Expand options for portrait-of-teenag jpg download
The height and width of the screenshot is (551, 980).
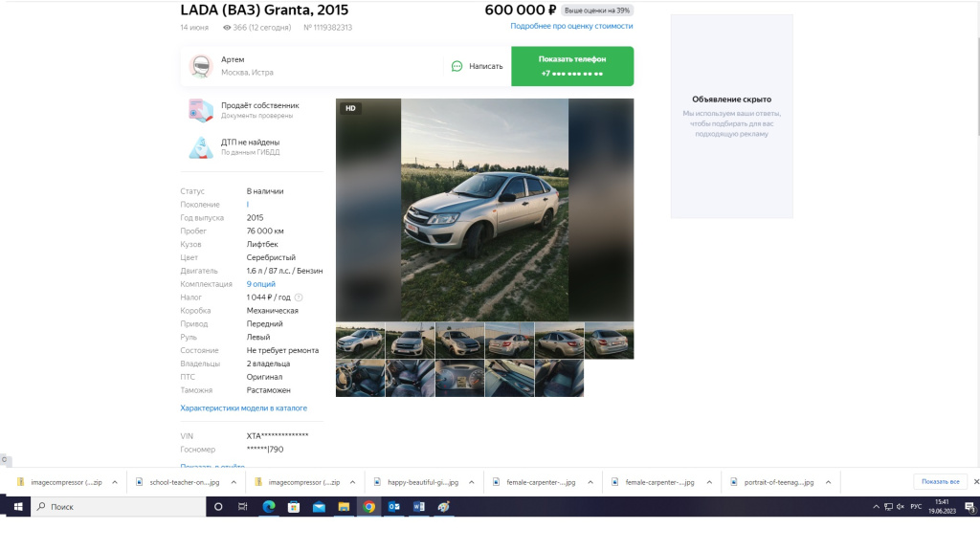click(x=828, y=482)
